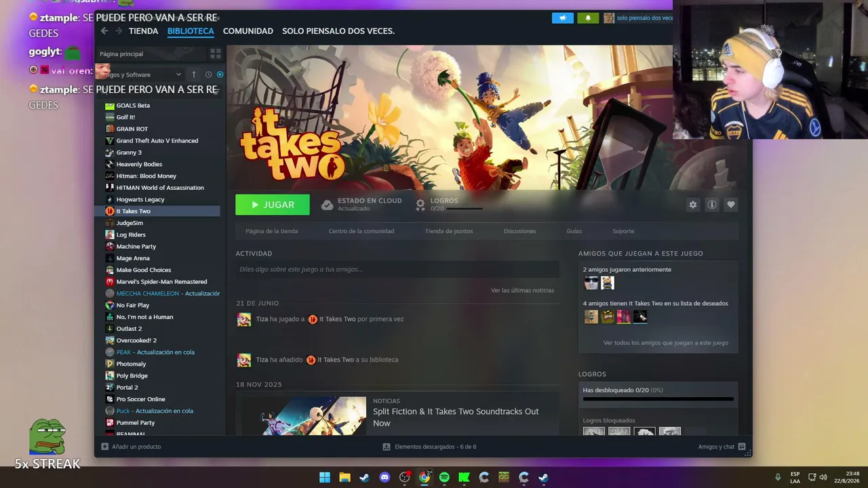Open the downloads manager icon in footer
This screenshot has height=488, width=868.
387,447
